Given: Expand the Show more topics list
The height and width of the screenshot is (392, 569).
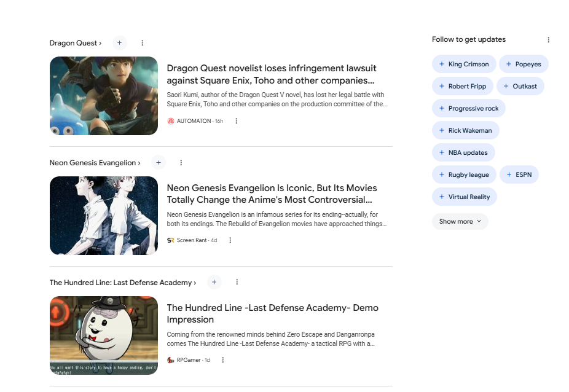Looking at the screenshot, I should [460, 222].
